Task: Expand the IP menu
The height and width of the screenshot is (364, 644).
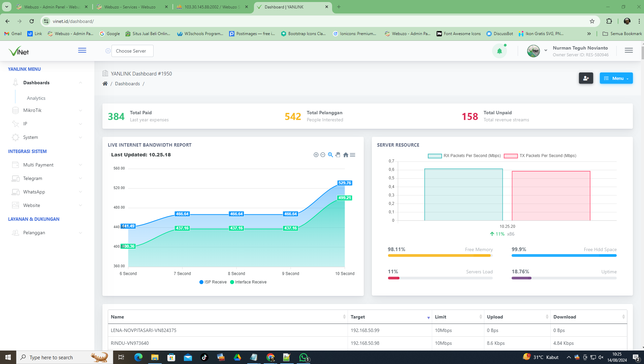Action: coord(47,124)
